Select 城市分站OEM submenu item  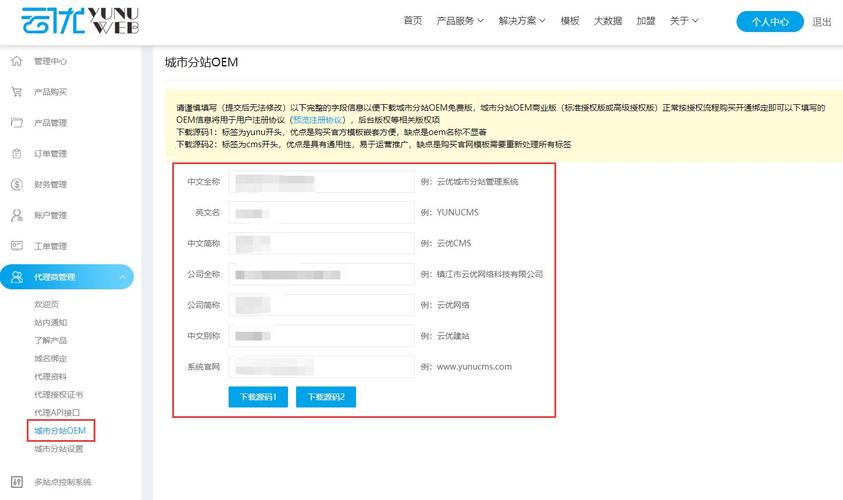(60, 431)
